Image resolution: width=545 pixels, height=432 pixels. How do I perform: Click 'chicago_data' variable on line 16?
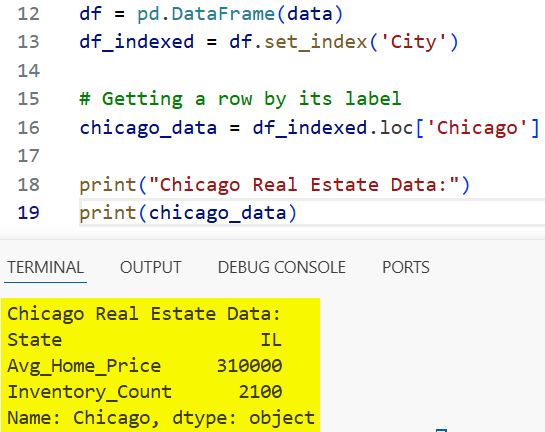click(148, 128)
